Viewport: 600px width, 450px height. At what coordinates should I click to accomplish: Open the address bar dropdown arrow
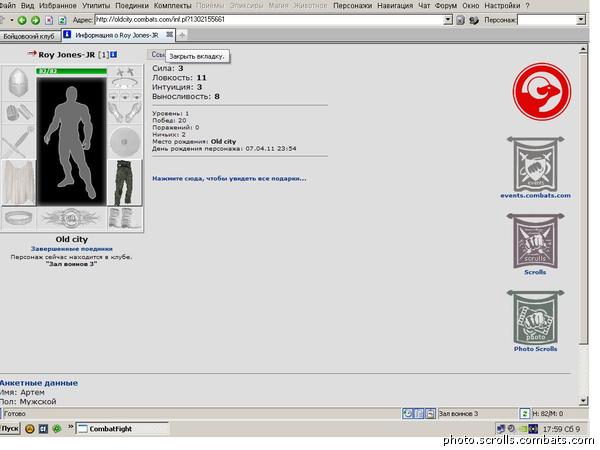pyautogui.click(x=448, y=20)
